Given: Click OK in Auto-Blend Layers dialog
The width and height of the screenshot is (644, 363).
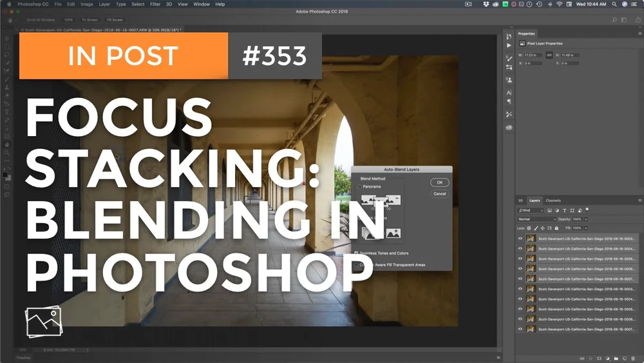Looking at the screenshot, I should tap(439, 182).
